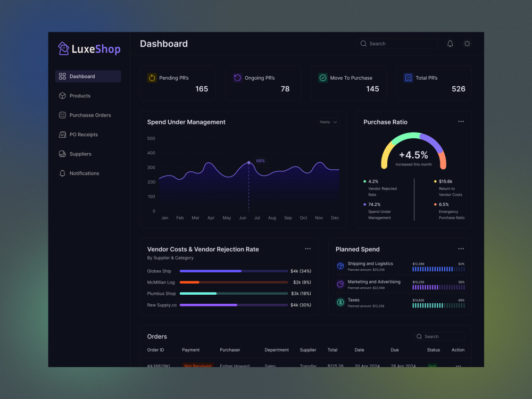This screenshot has height=399, width=532.
Task: Go to Purchasse Orders page
Action: click(88, 115)
